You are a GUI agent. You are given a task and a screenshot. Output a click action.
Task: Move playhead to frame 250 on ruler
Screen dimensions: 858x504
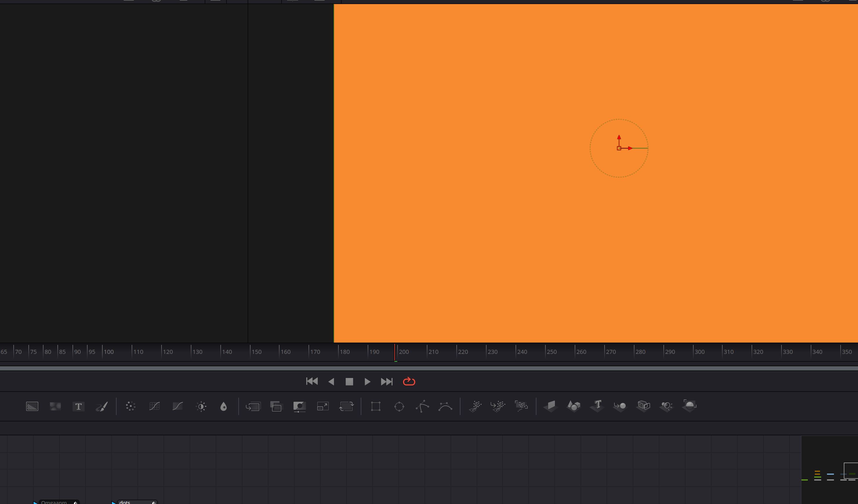(552, 352)
